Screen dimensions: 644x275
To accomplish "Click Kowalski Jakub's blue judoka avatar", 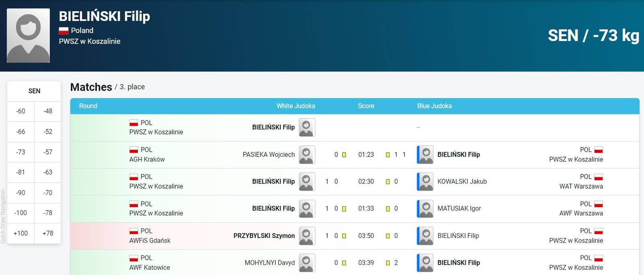I will pos(425,182).
